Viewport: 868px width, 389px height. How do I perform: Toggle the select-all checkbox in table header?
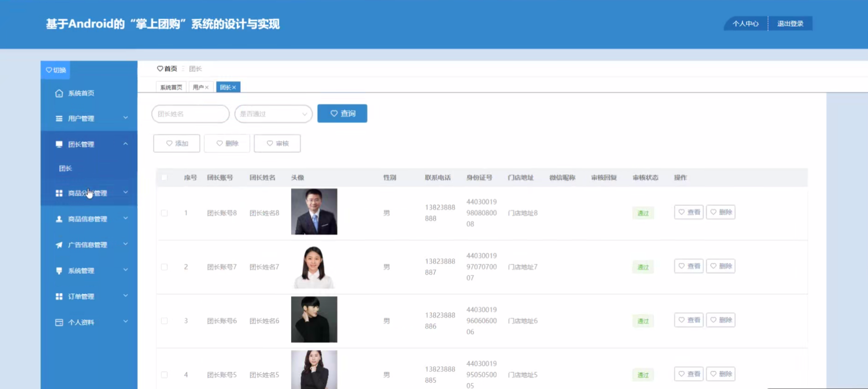(x=164, y=178)
